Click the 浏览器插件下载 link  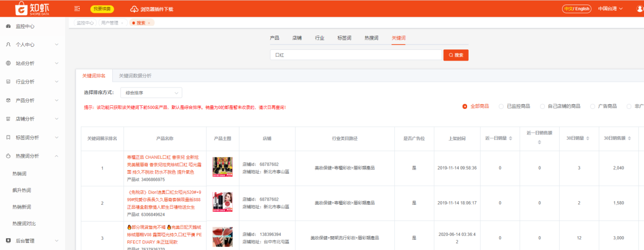tap(157, 9)
